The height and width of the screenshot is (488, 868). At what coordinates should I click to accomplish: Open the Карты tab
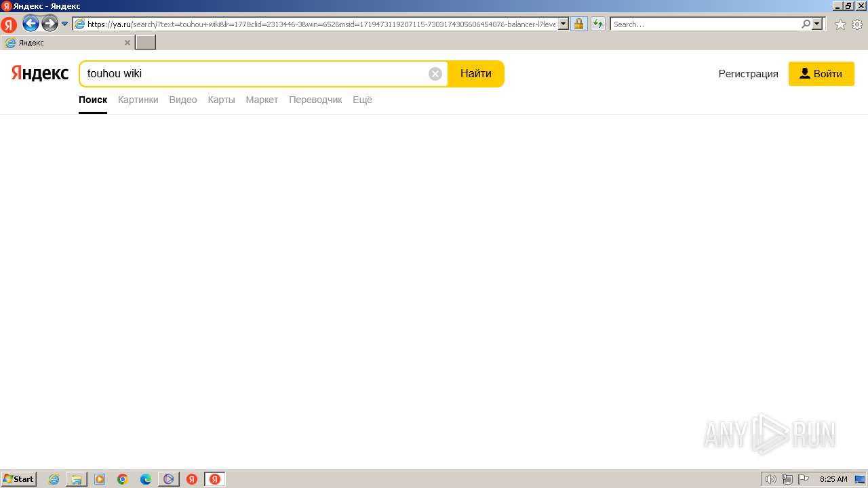[x=221, y=100]
